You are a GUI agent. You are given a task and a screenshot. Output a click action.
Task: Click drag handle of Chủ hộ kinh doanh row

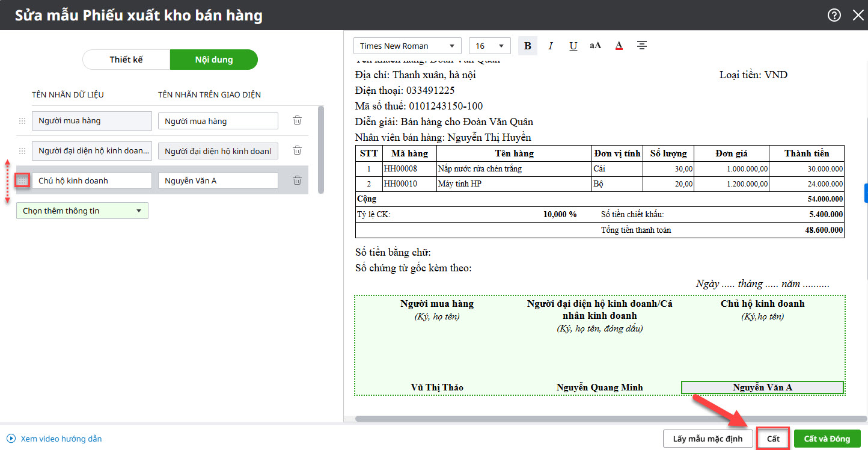click(22, 180)
